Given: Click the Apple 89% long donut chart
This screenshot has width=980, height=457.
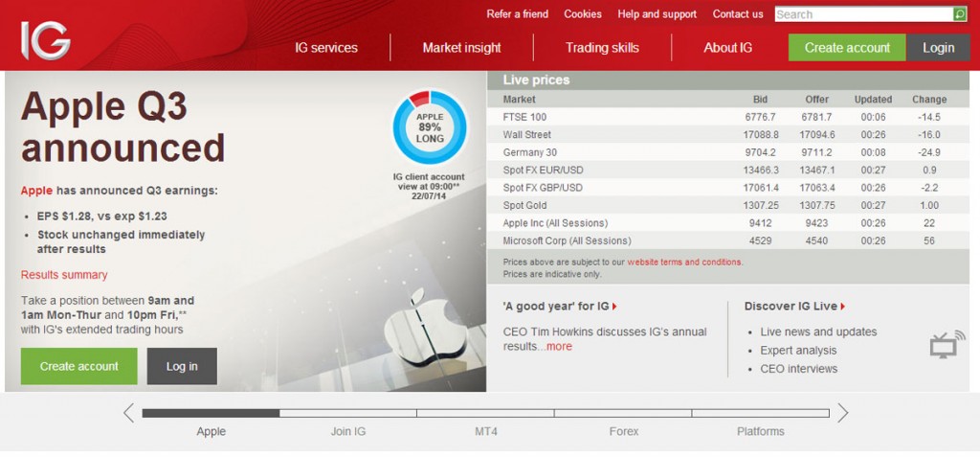Looking at the screenshot, I should 430,129.
